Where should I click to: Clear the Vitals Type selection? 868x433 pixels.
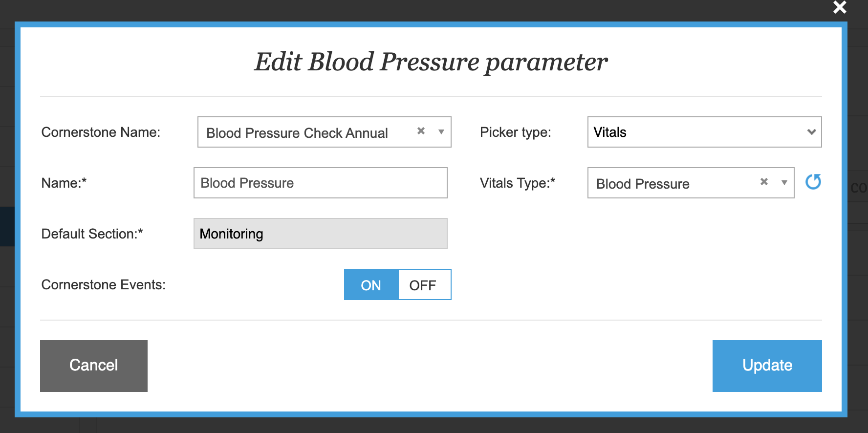(764, 182)
